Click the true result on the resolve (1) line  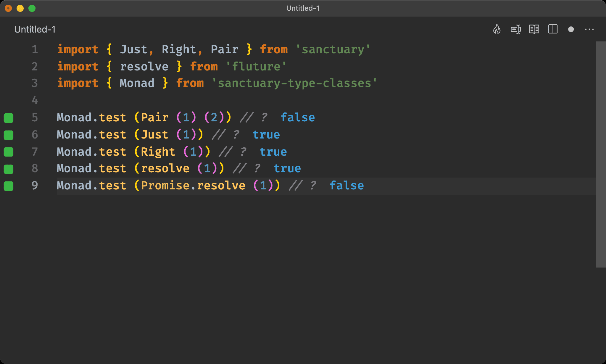pos(287,168)
